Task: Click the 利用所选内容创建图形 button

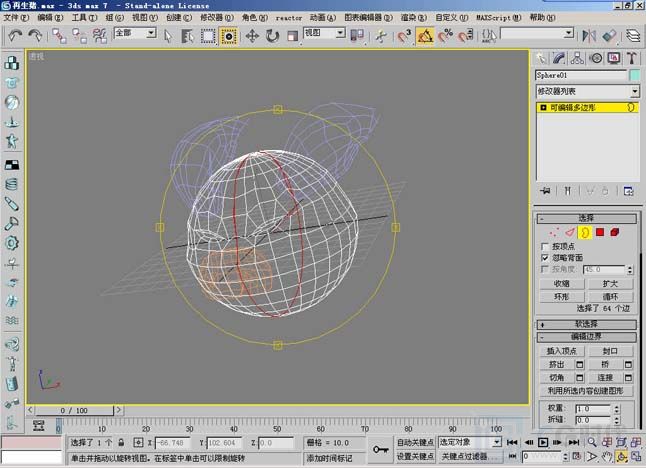Action: [x=586, y=391]
